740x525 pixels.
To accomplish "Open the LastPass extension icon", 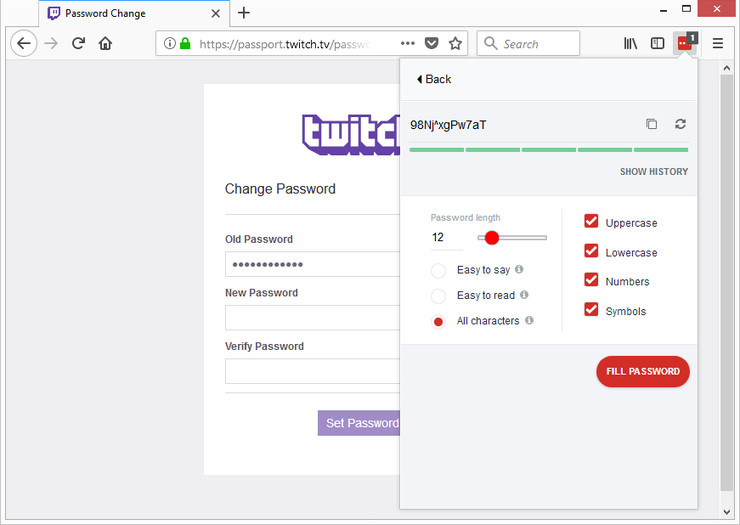I will 686,43.
